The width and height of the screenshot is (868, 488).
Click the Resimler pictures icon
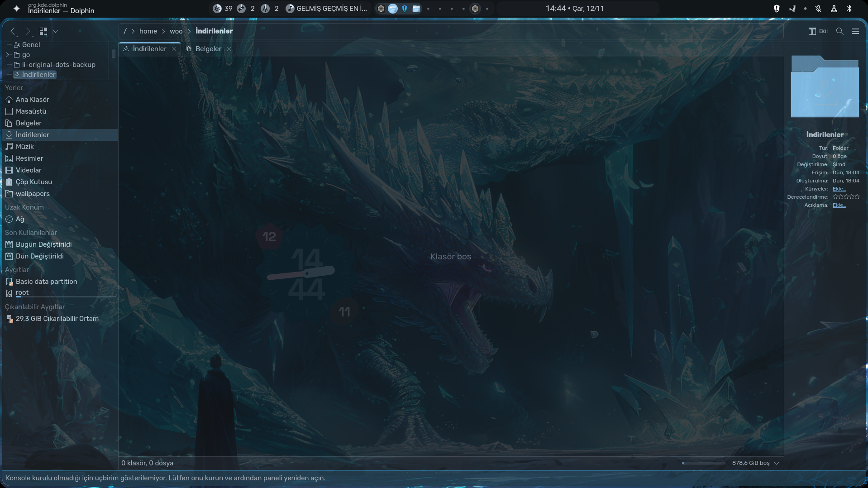tap(9, 158)
